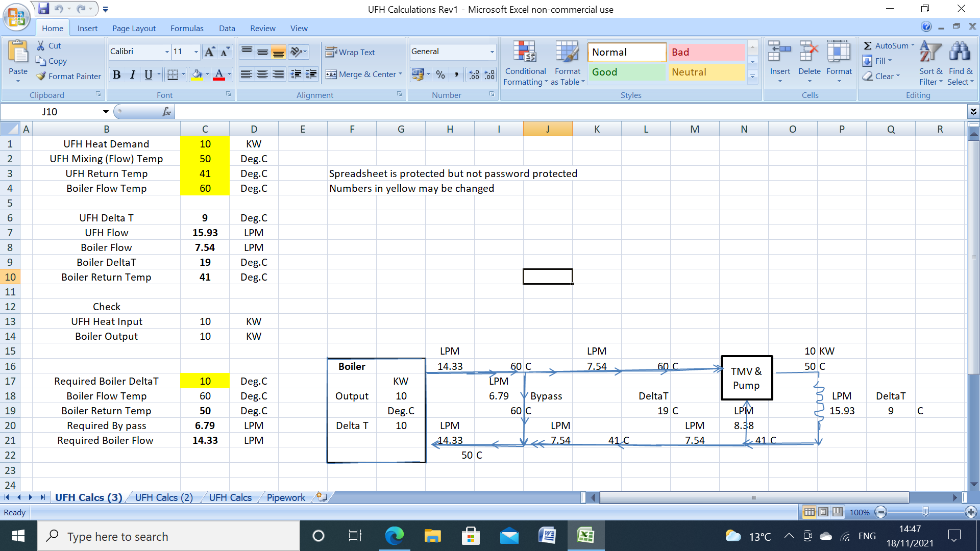980x551 pixels.
Task: Click the Cut command
Action: pos(49,45)
